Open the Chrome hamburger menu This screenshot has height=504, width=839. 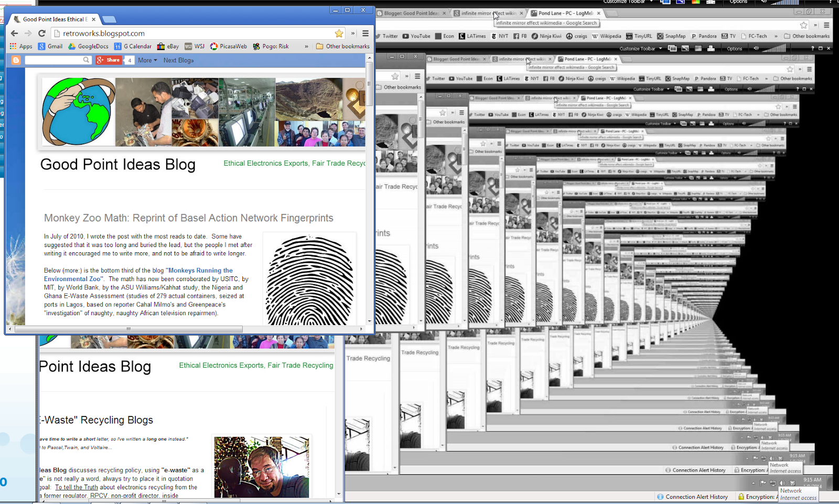[x=365, y=33]
